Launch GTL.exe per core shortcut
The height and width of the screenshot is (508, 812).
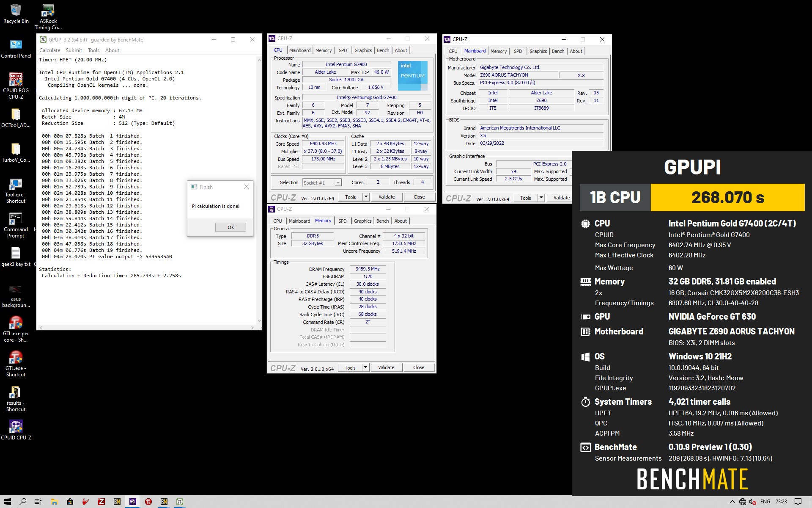click(16, 329)
